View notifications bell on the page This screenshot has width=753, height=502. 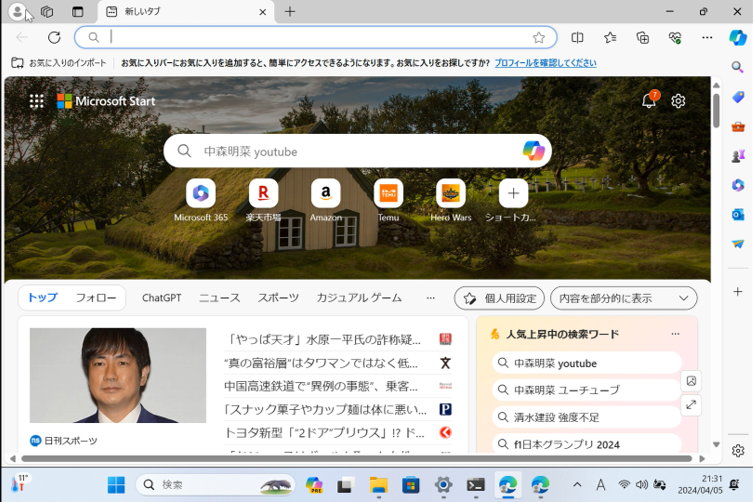point(649,101)
